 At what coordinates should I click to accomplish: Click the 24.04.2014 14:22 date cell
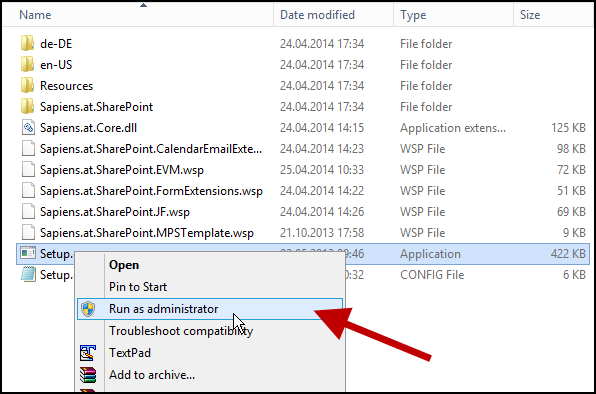(322, 190)
